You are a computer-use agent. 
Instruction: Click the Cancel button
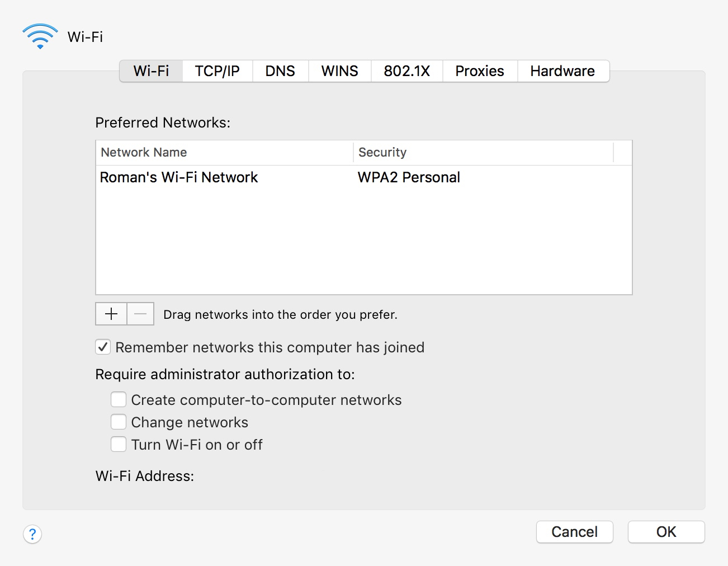pos(574,532)
